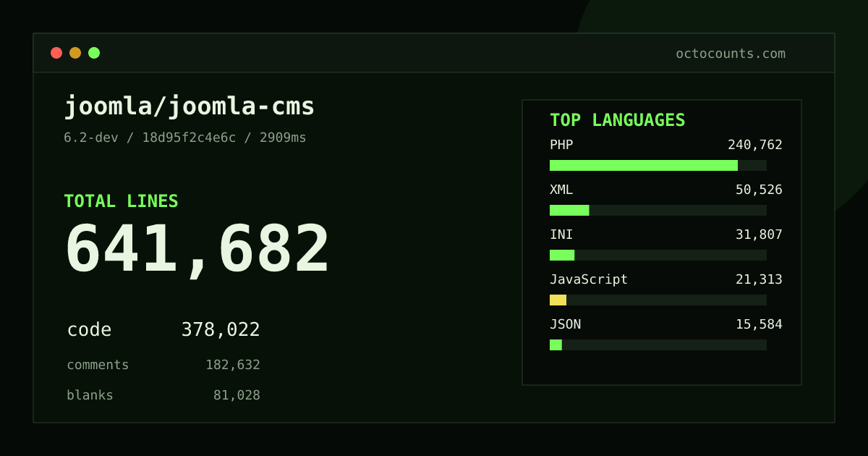Select the PHP count 240,762
868x456 pixels.
(755, 145)
